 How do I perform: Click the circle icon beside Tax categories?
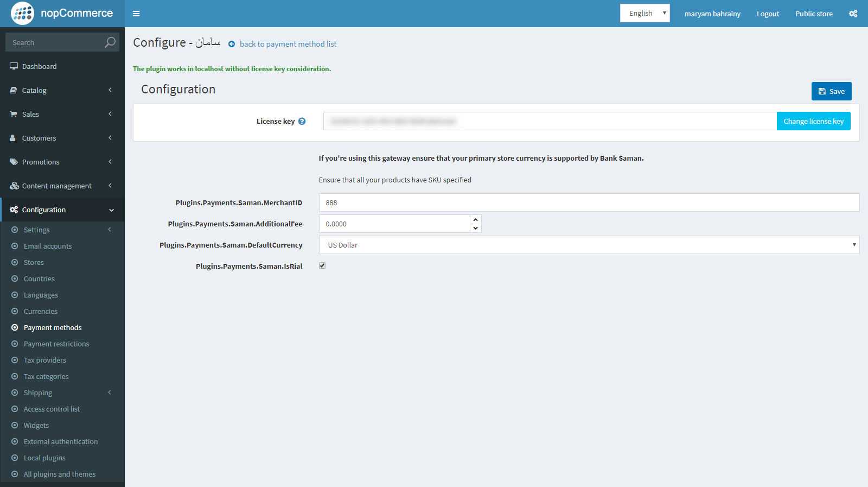(x=15, y=376)
